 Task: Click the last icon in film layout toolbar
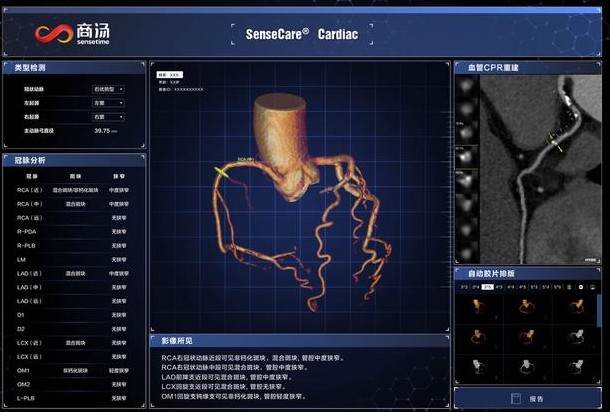(x=592, y=287)
